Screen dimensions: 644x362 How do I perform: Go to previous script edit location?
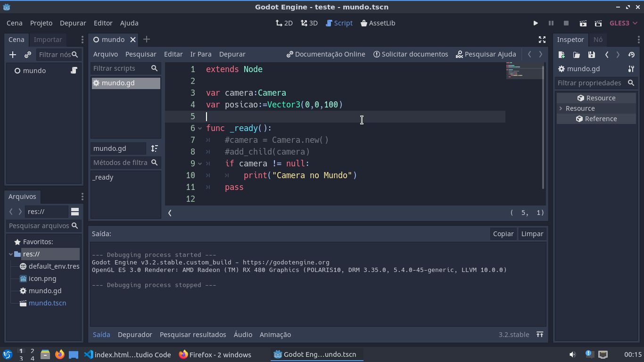coord(529,54)
